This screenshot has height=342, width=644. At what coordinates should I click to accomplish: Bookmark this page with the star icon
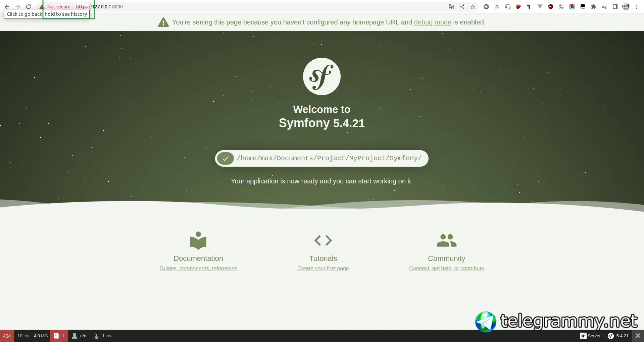[x=473, y=7]
